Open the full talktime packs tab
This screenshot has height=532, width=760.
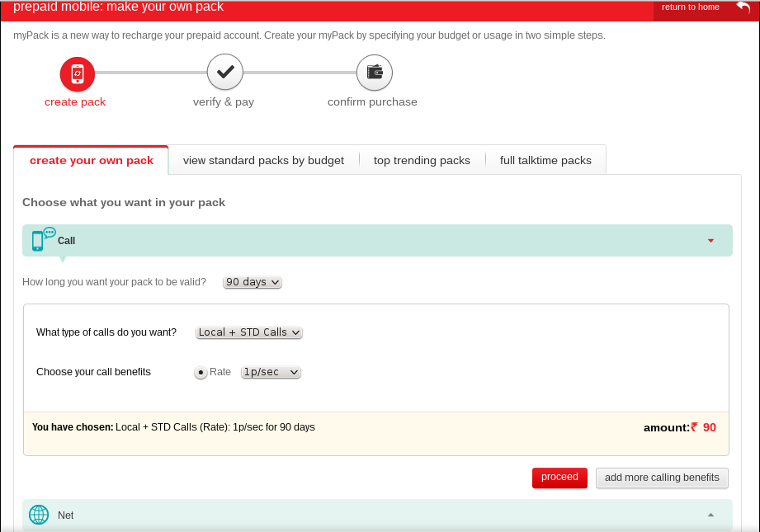[545, 161]
